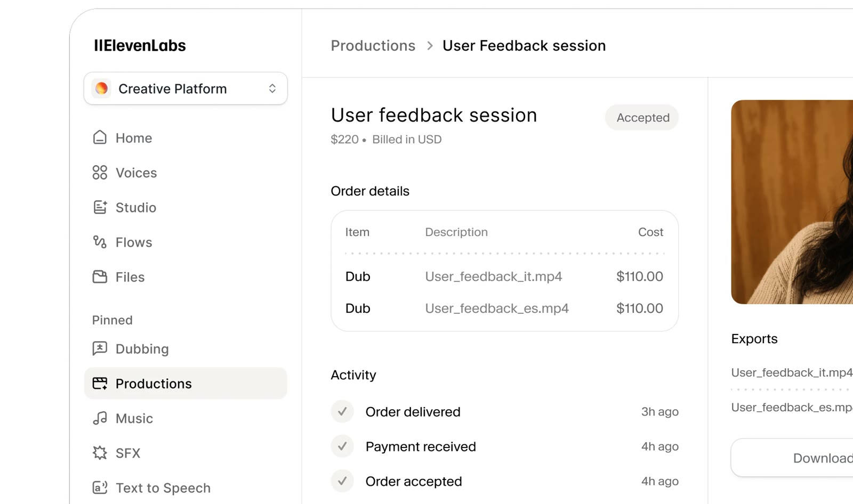Image resolution: width=853 pixels, height=504 pixels.
Task: Expand the Creative Platform workspace switcher
Action: [186, 88]
